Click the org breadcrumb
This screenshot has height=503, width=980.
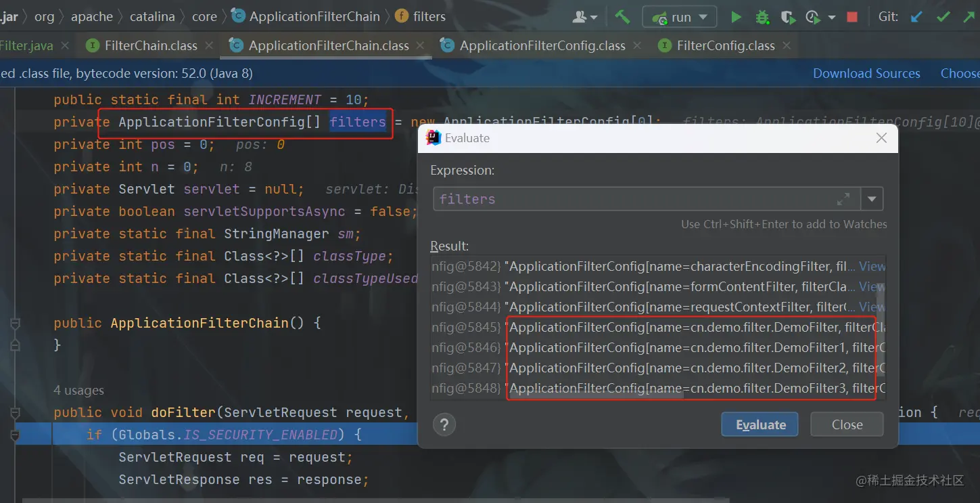pyautogui.click(x=45, y=17)
